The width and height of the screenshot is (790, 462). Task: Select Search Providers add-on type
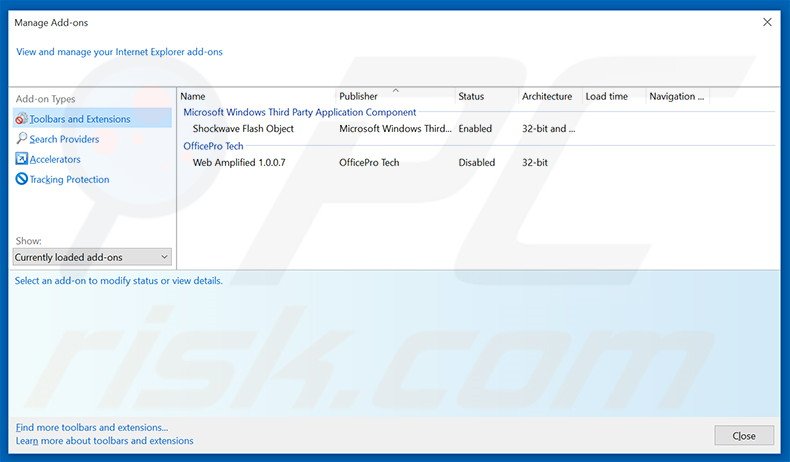pyautogui.click(x=64, y=139)
